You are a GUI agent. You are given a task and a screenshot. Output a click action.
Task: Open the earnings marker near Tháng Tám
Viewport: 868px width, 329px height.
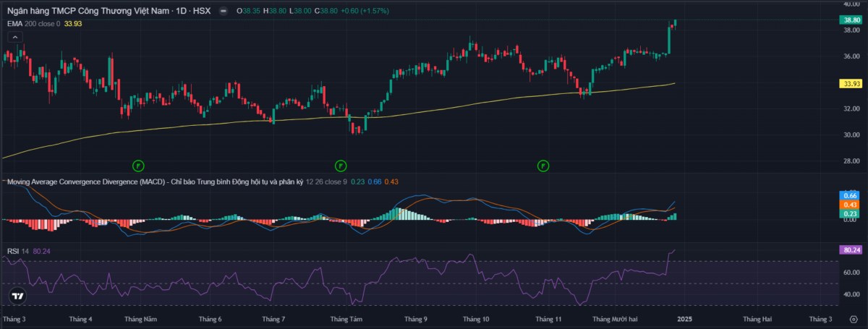point(341,166)
